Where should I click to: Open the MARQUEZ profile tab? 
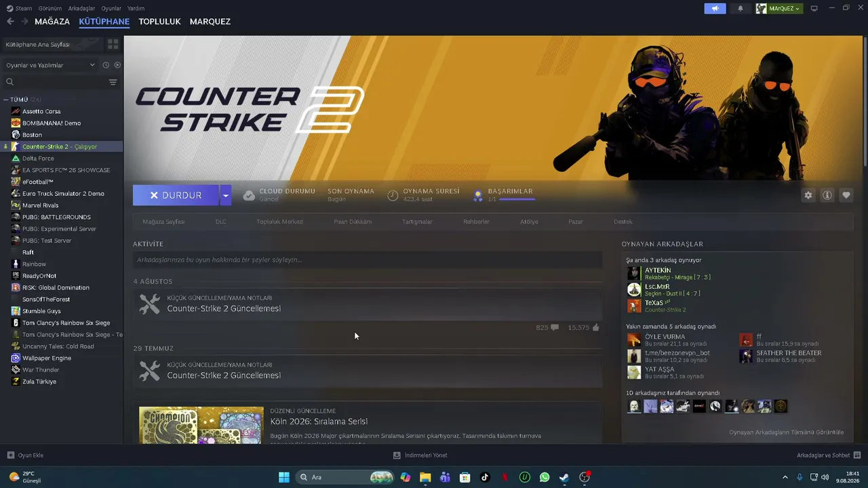pos(210,21)
